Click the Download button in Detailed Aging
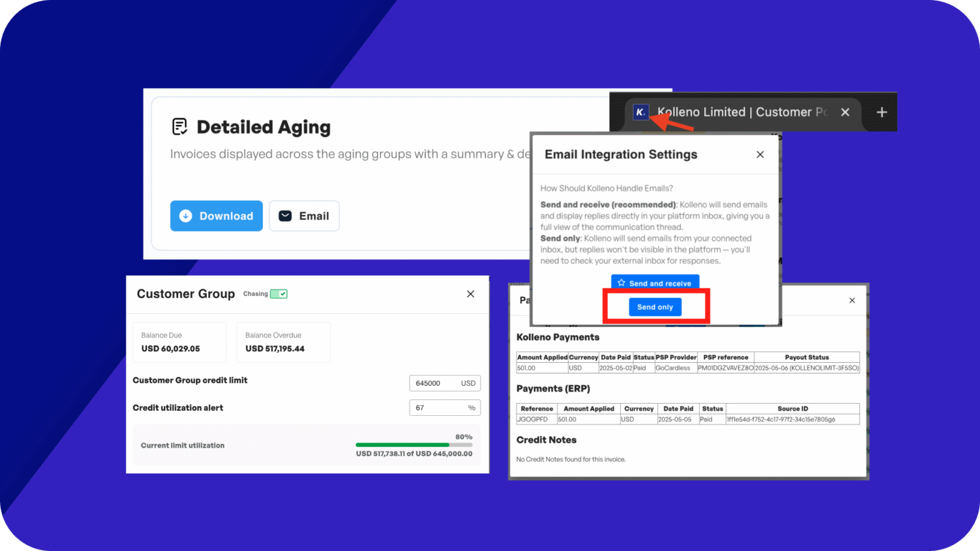Image resolution: width=980 pixels, height=551 pixels. pyautogui.click(x=216, y=216)
